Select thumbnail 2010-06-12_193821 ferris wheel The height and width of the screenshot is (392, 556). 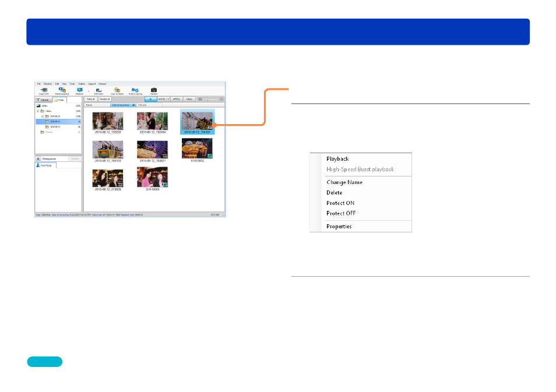[153, 151]
